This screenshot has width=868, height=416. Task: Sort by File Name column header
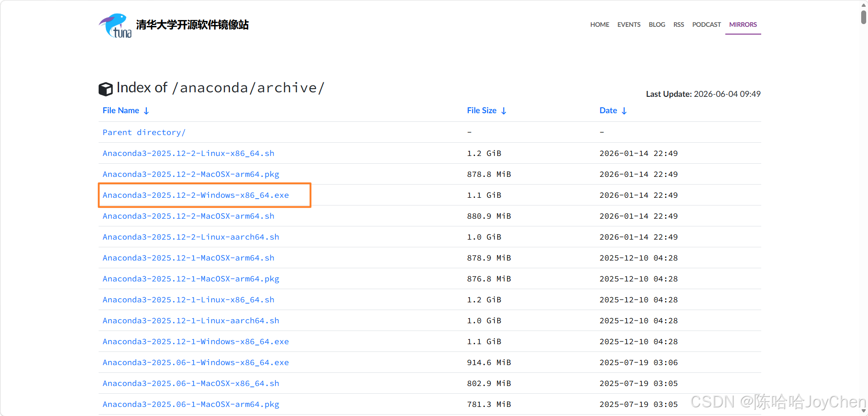(121, 110)
